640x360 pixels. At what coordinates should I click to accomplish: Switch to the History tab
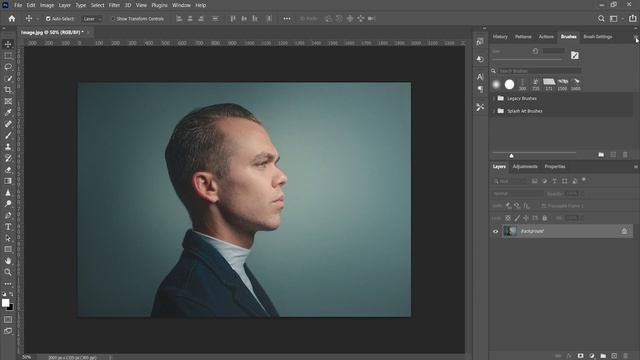pos(500,37)
